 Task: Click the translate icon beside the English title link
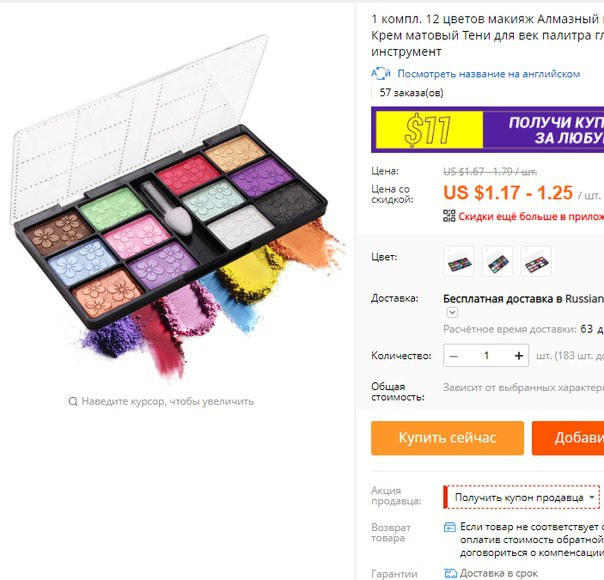pyautogui.click(x=381, y=73)
